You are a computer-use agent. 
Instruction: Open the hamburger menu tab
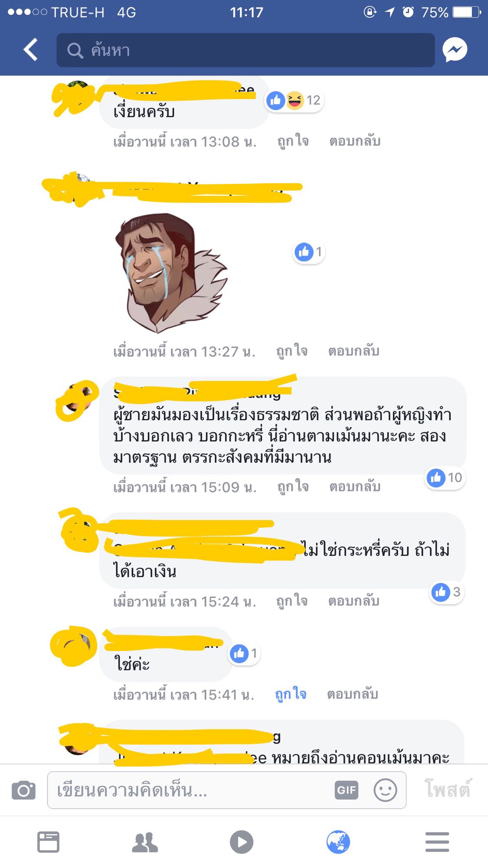coord(437,842)
